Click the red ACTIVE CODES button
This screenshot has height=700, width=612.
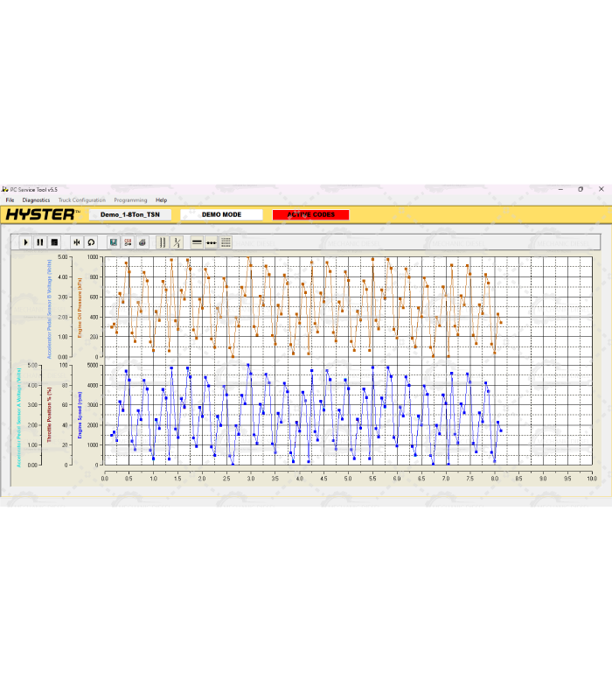[310, 214]
